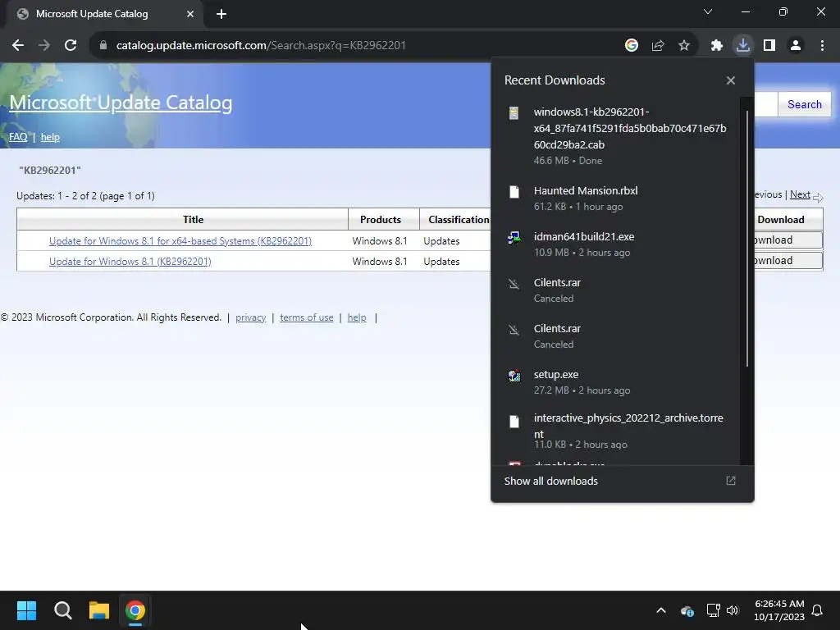Click first canceled Cilents.rar icon

coord(514,283)
